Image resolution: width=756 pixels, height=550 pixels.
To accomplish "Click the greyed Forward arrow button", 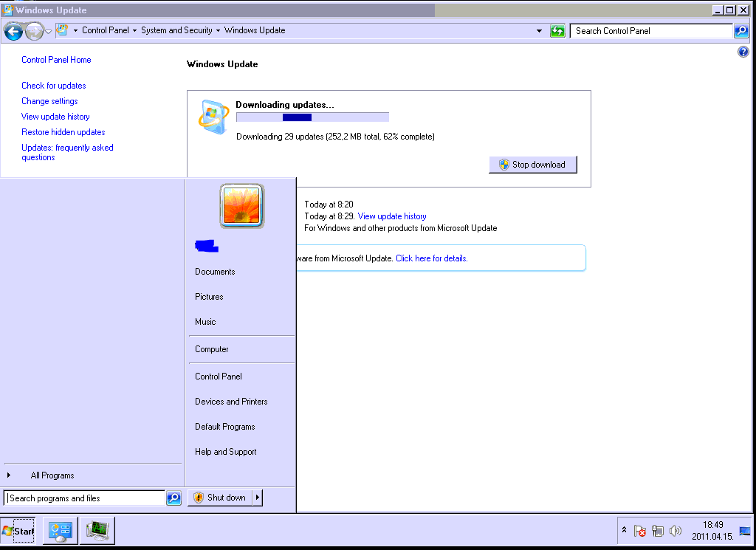I will (x=34, y=32).
